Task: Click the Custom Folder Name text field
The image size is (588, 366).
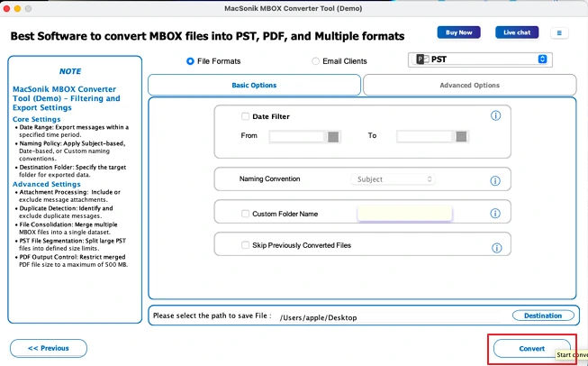Action: pyautogui.click(x=404, y=214)
